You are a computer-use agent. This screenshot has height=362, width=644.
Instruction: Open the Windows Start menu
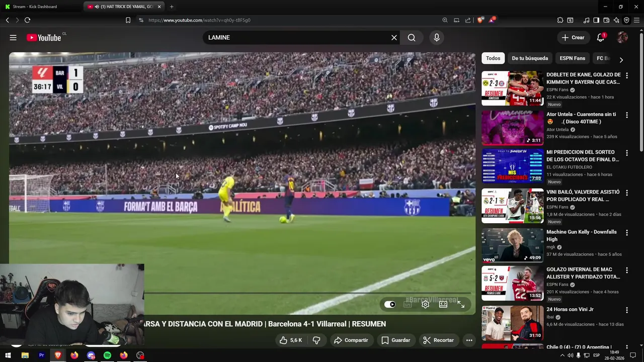coord(8,355)
